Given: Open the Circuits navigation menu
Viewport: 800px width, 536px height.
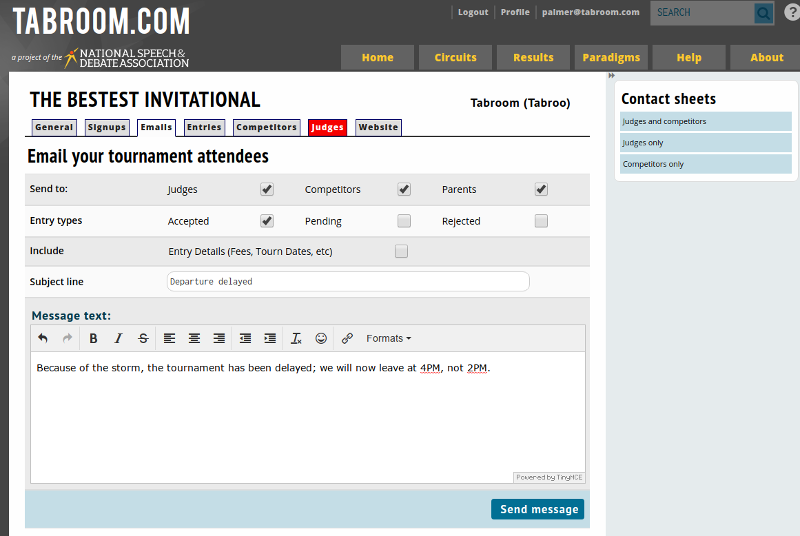Looking at the screenshot, I should [x=455, y=57].
